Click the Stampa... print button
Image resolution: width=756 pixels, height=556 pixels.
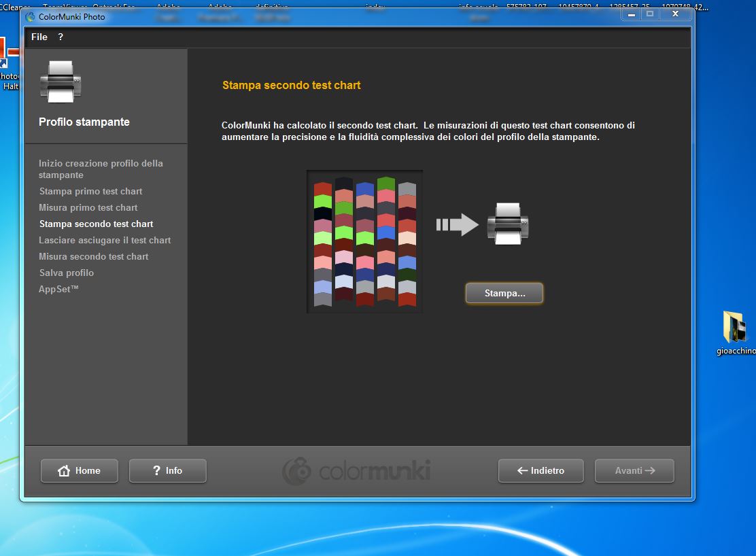[504, 293]
